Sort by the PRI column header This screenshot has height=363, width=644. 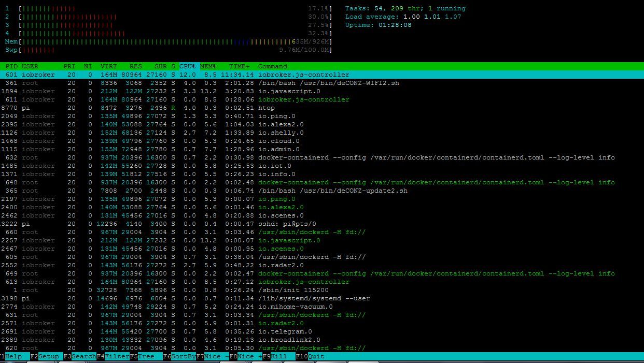[69, 66]
